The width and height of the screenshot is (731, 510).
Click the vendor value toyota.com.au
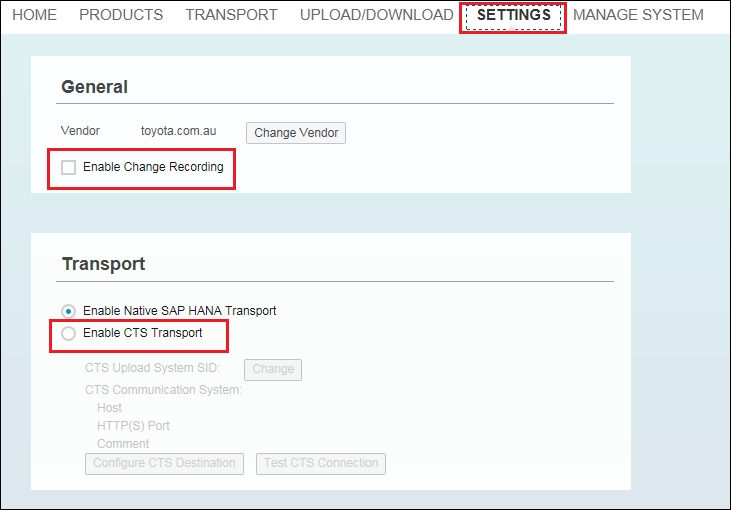(179, 131)
